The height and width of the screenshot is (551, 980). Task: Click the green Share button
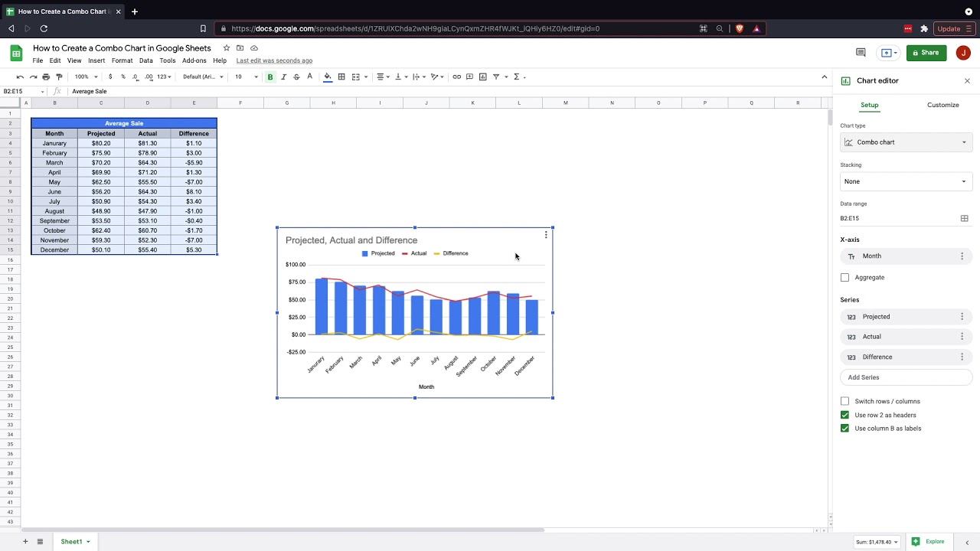(926, 53)
